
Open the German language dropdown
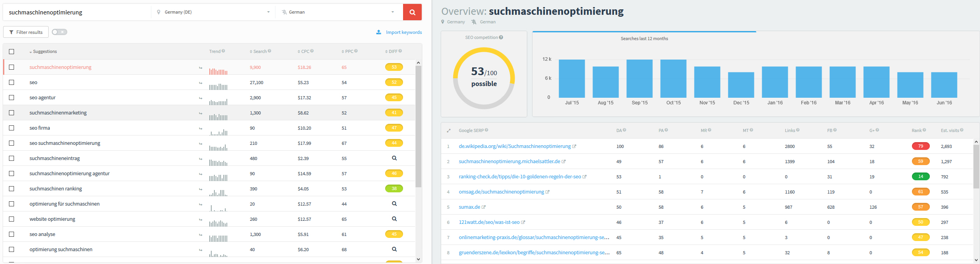click(x=338, y=12)
